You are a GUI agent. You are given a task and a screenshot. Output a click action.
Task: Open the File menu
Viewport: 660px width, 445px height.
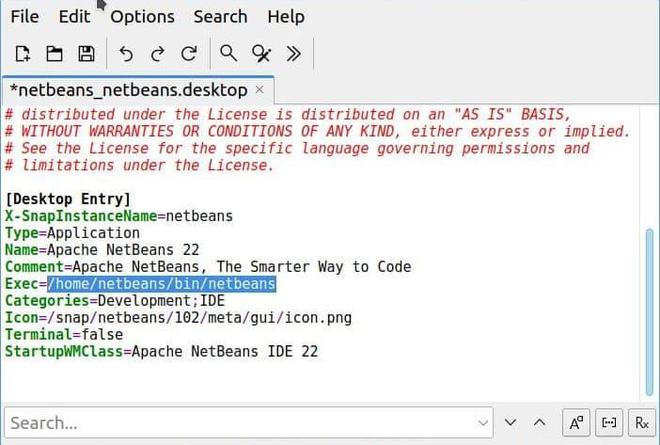[25, 17]
